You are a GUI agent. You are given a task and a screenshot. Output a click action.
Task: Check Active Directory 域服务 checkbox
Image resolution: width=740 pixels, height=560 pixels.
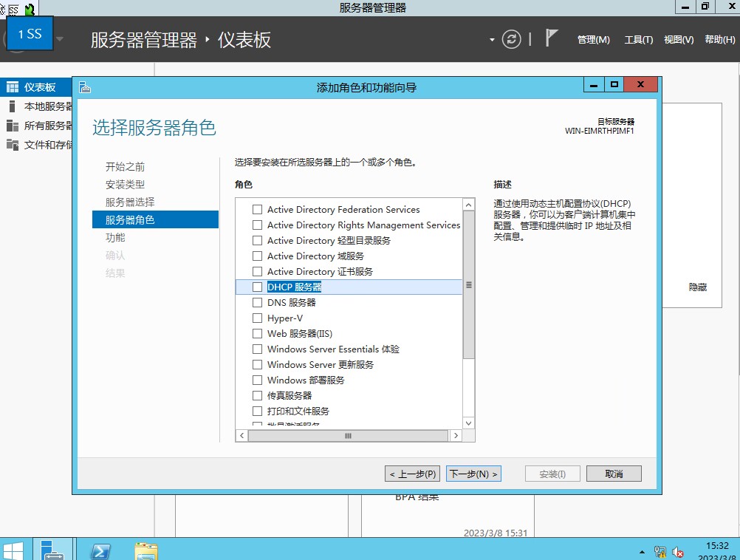pyautogui.click(x=257, y=256)
